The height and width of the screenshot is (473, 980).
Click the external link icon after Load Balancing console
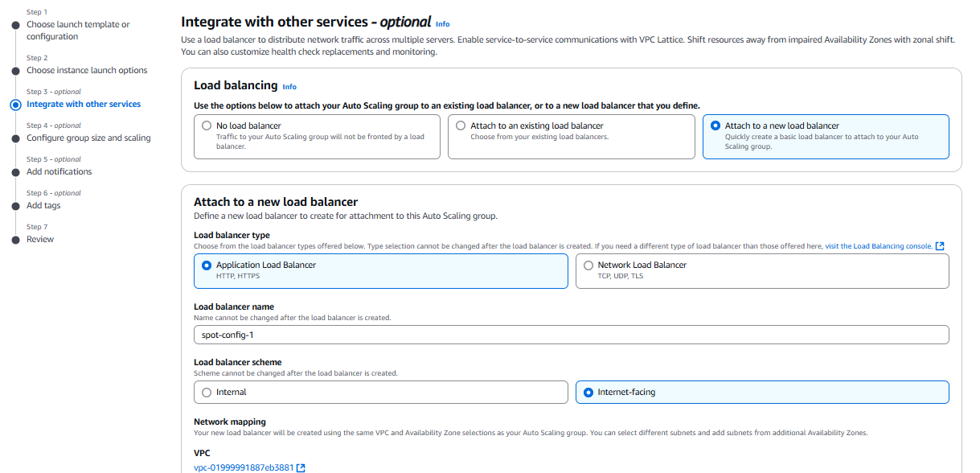click(940, 246)
